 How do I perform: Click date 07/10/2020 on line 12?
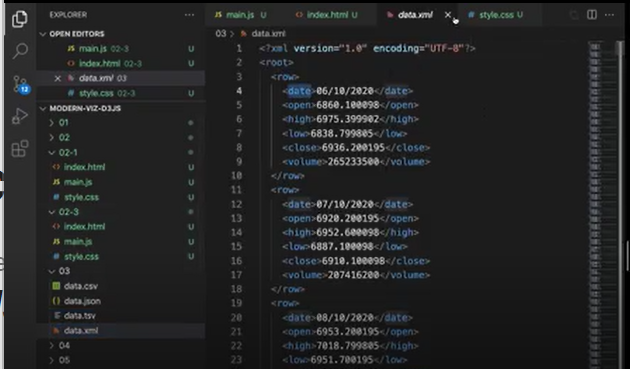[x=345, y=205]
